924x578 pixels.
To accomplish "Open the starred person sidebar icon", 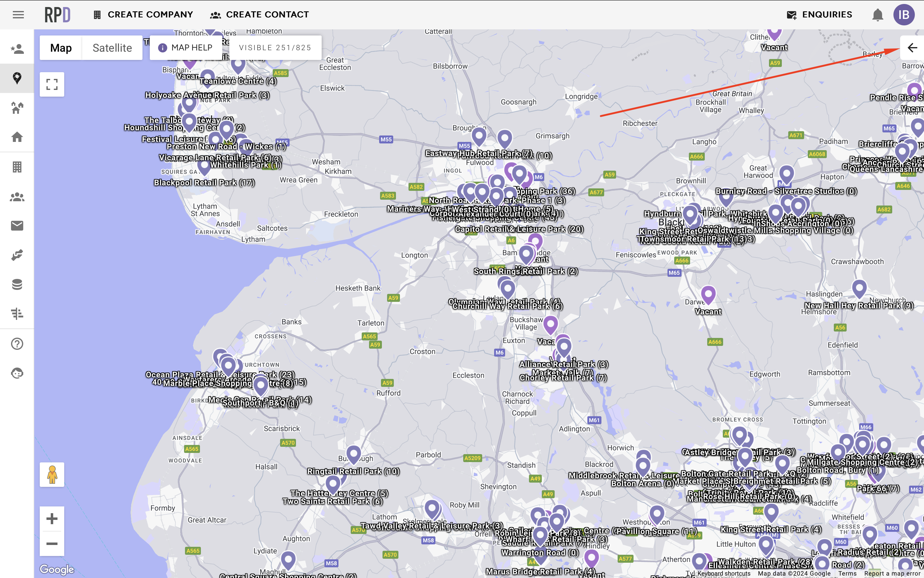I will [x=17, y=49].
